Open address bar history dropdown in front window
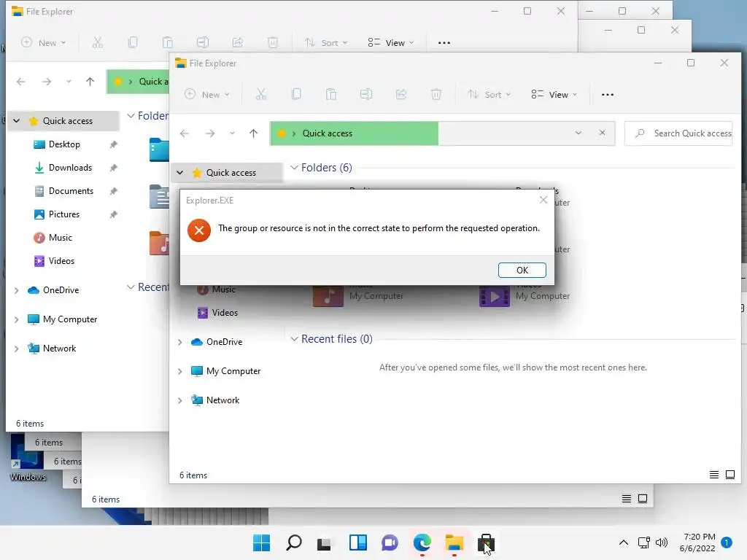747x560 pixels. click(578, 133)
